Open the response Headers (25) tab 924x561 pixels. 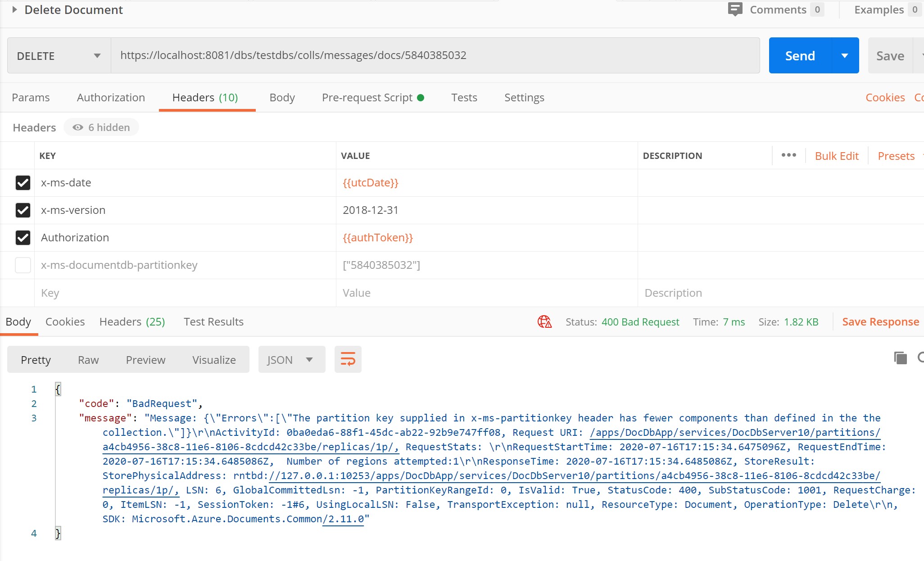[x=131, y=321]
